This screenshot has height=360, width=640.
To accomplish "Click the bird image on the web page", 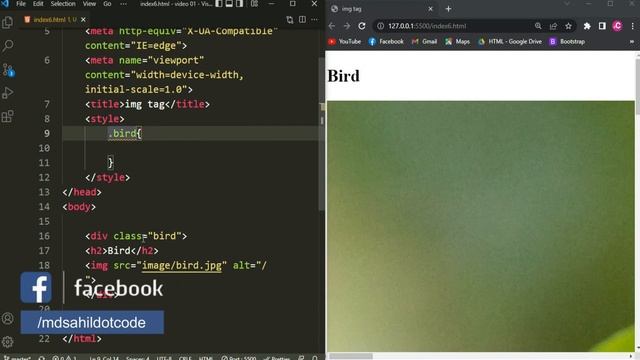I will [481, 226].
